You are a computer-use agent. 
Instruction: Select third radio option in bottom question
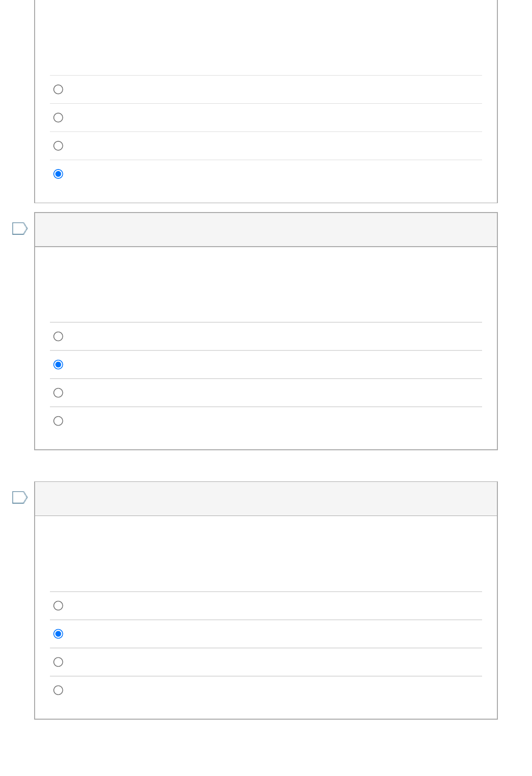pyautogui.click(x=58, y=662)
